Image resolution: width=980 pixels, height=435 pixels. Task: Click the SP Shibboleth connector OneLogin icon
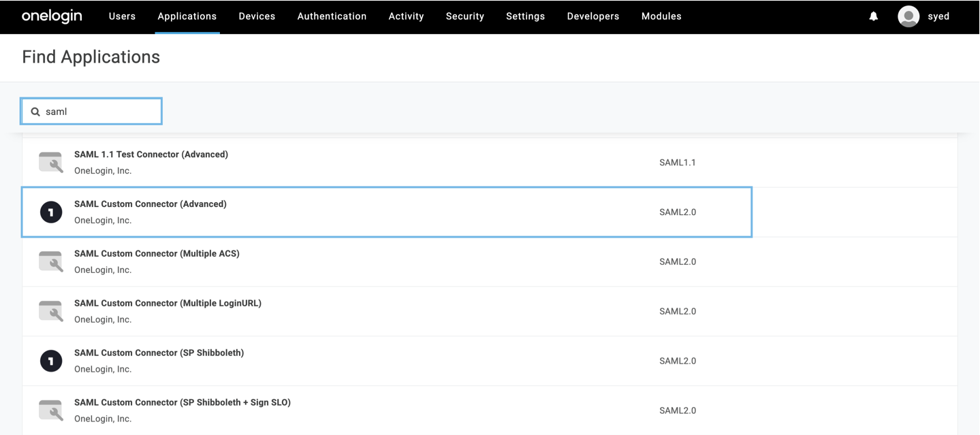point(51,361)
